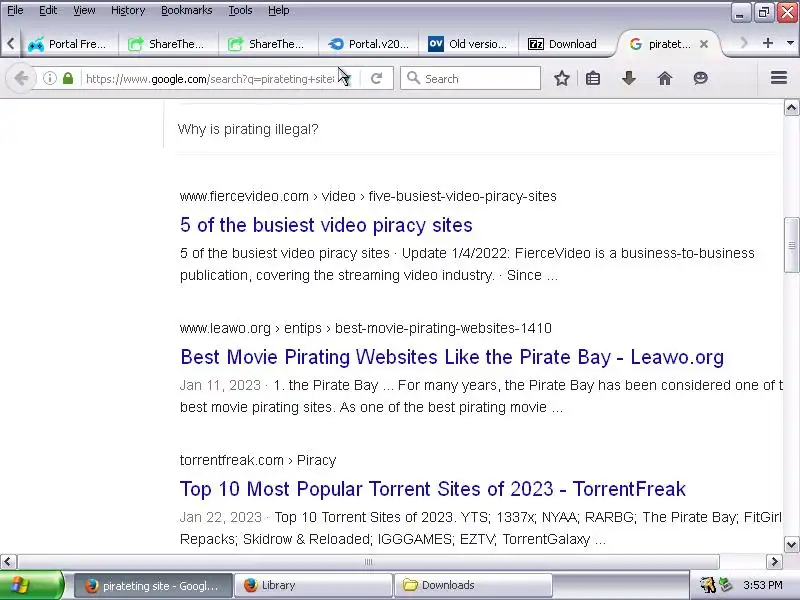Switch to the Portal.v20... tab
The height and width of the screenshot is (600, 800).
pos(367,44)
